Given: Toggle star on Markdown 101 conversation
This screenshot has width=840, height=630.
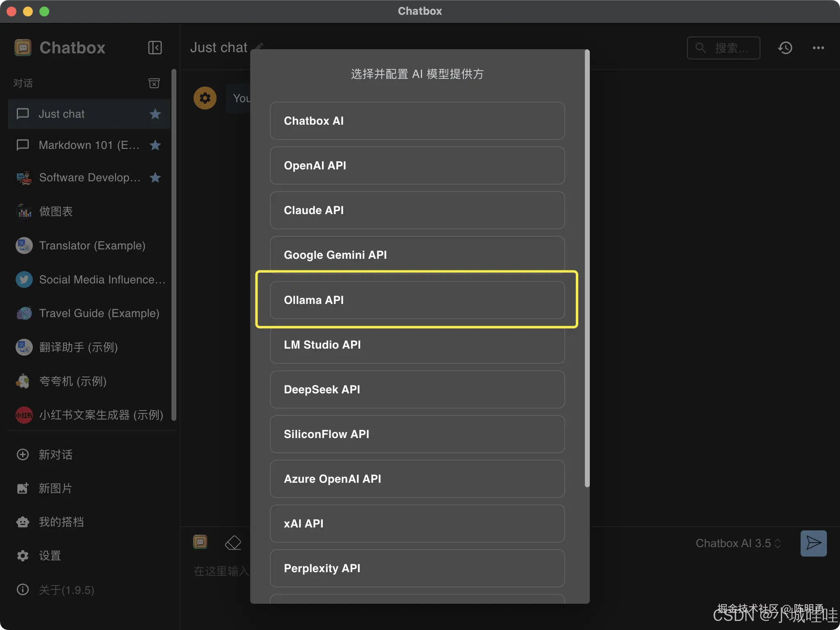Looking at the screenshot, I should pyautogui.click(x=155, y=145).
